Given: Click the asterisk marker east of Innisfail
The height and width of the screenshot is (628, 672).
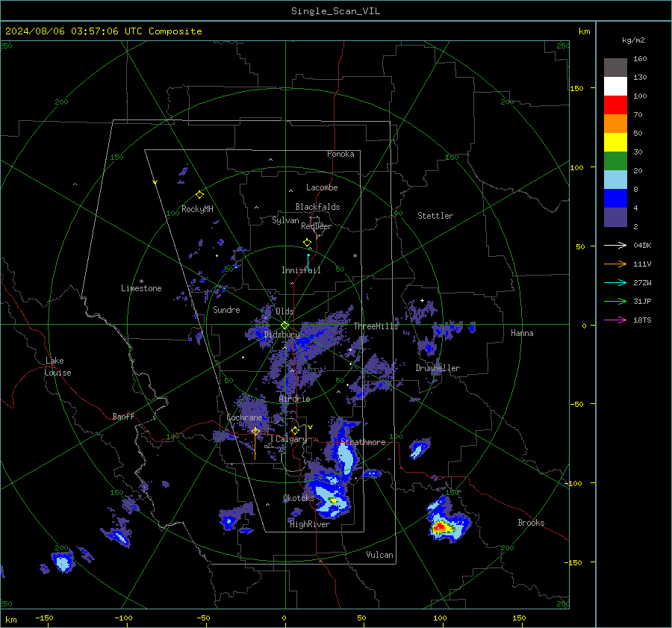Looking at the screenshot, I should (x=355, y=256).
